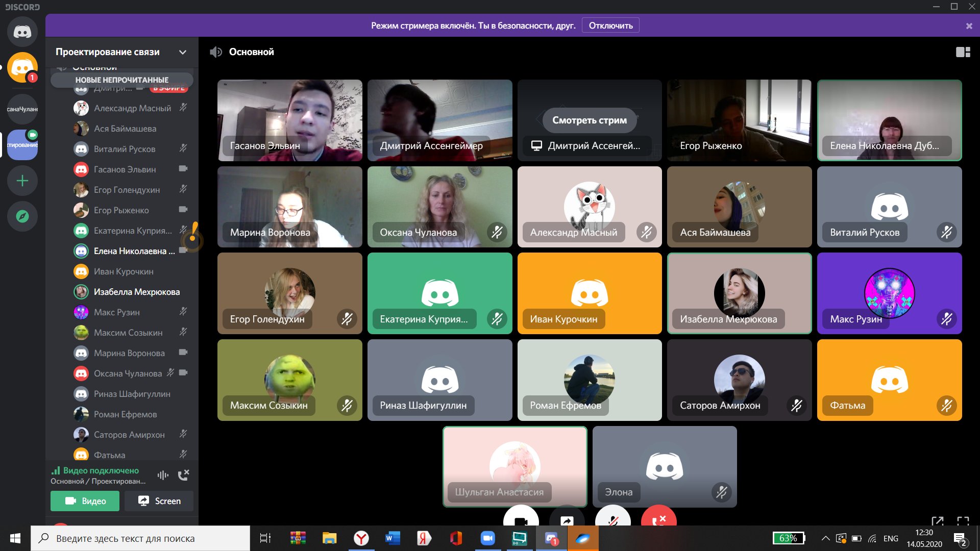
Task: Click the Screen share button
Action: pos(159,501)
